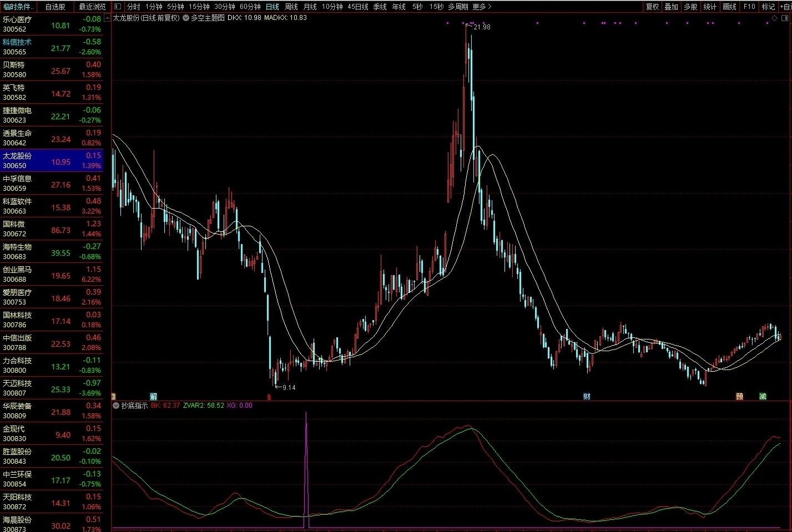This screenshot has height=532, width=792.
Task: Click the +自选 add to watchlist button
Action: pos(785,7)
